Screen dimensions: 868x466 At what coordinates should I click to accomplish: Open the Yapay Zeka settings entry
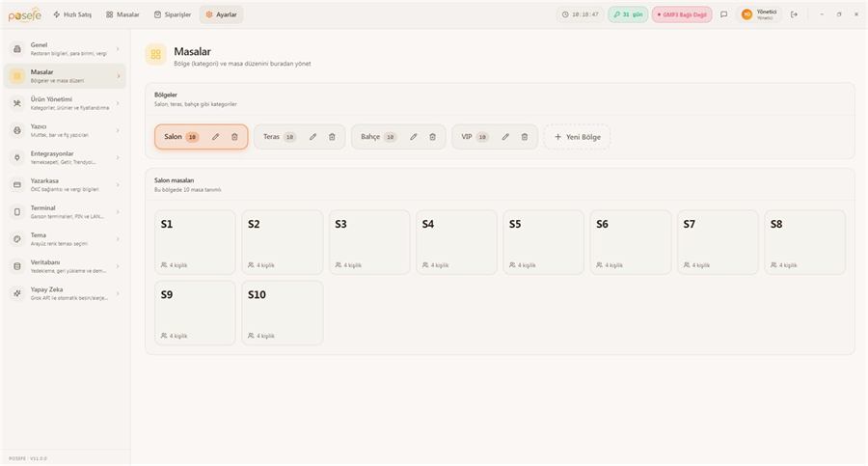tap(66, 293)
